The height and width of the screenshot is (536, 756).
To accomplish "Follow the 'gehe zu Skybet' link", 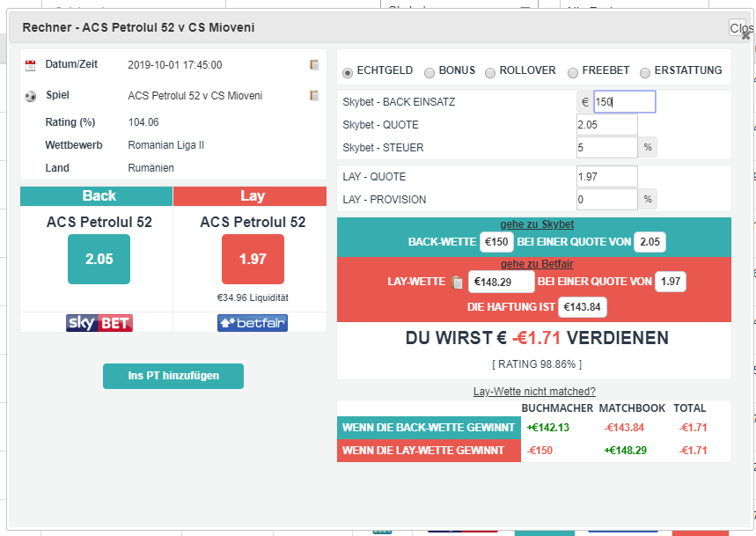I will (537, 224).
